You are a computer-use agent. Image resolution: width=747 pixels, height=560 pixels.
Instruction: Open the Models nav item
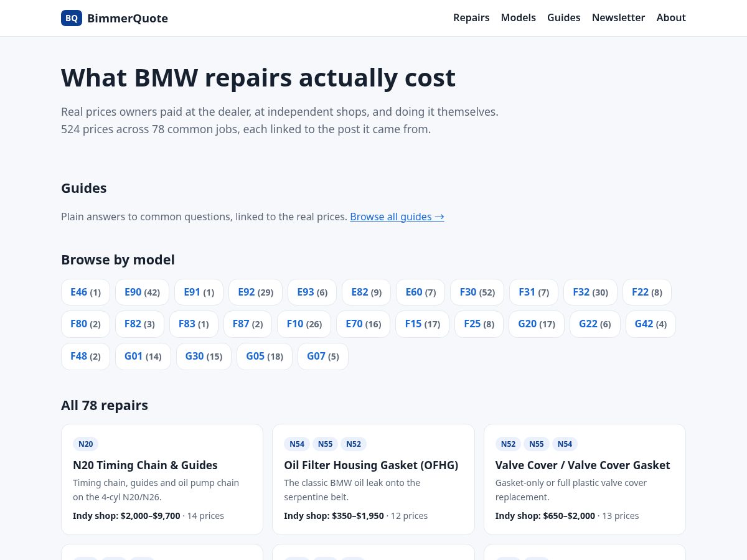point(519,17)
